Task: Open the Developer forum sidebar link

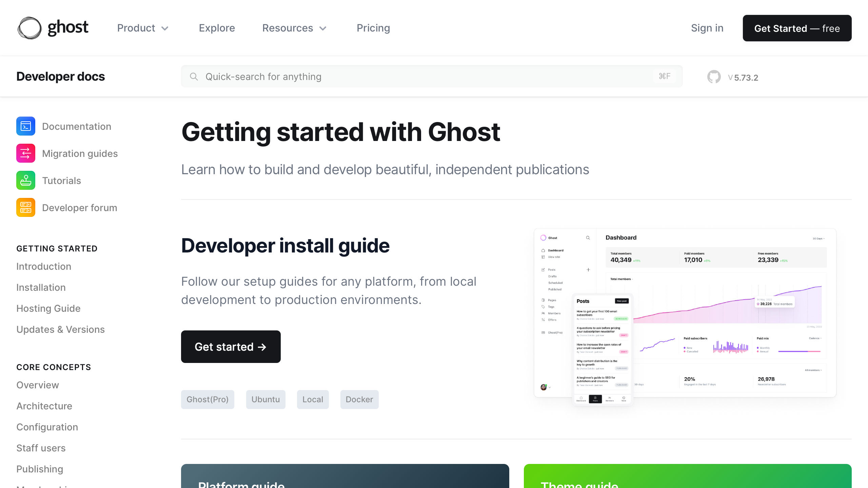Action: click(x=79, y=207)
